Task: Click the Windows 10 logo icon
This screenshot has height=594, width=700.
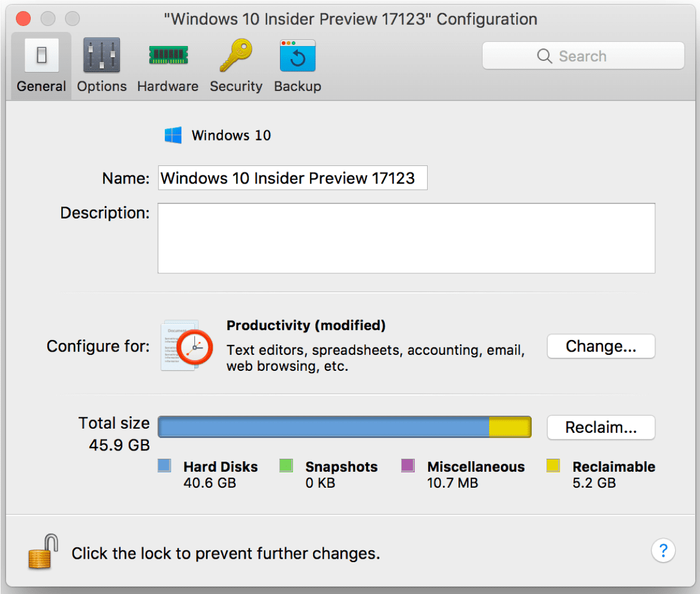Action: [x=172, y=135]
